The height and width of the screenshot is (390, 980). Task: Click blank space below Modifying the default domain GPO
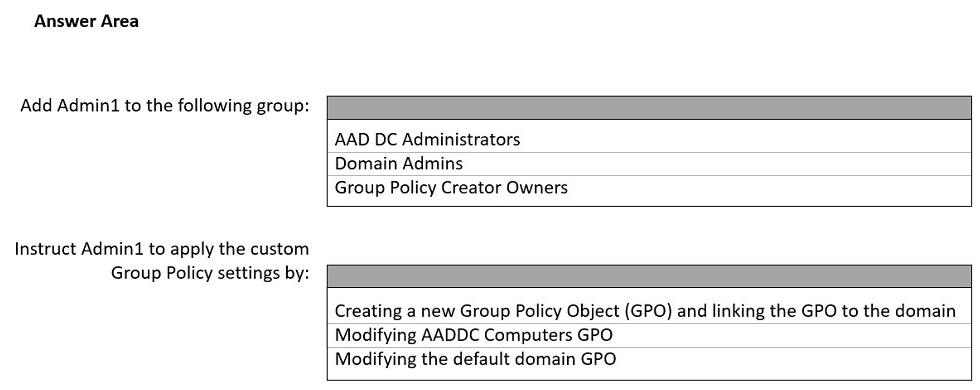(x=649, y=375)
